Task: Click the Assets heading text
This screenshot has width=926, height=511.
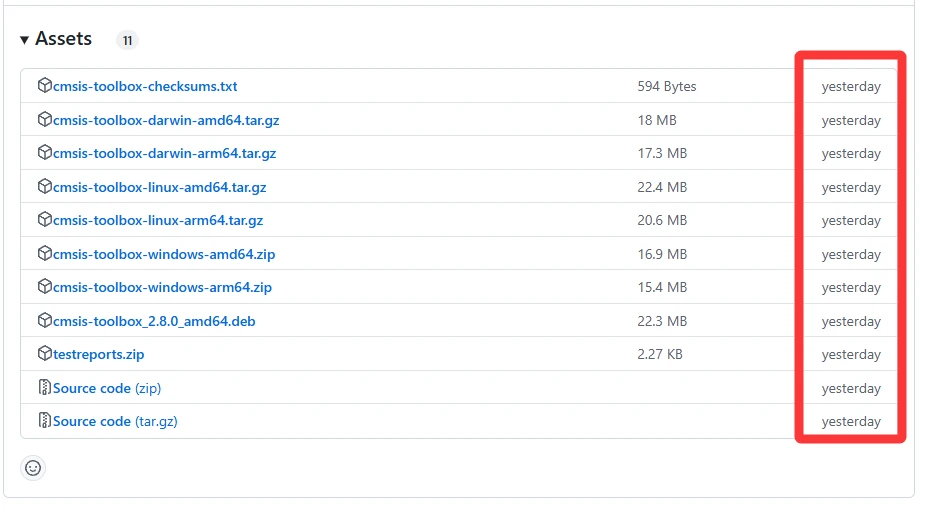Action: tap(63, 39)
